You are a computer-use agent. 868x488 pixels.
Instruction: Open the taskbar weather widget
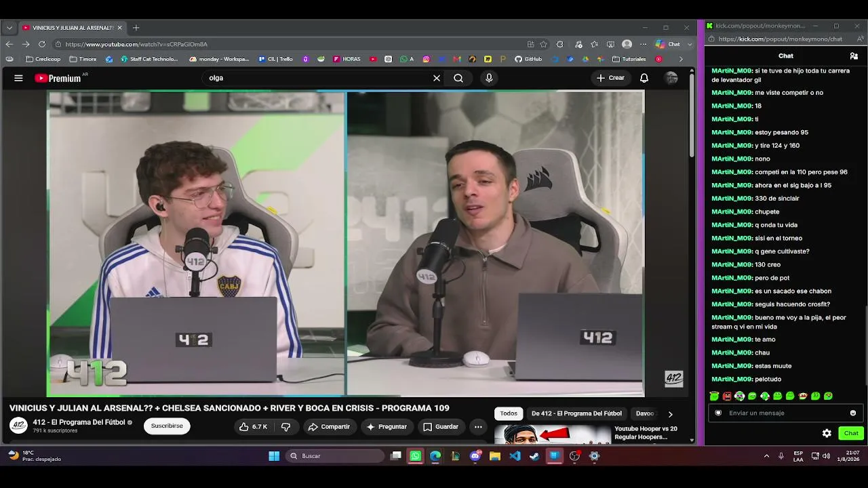click(x=34, y=456)
